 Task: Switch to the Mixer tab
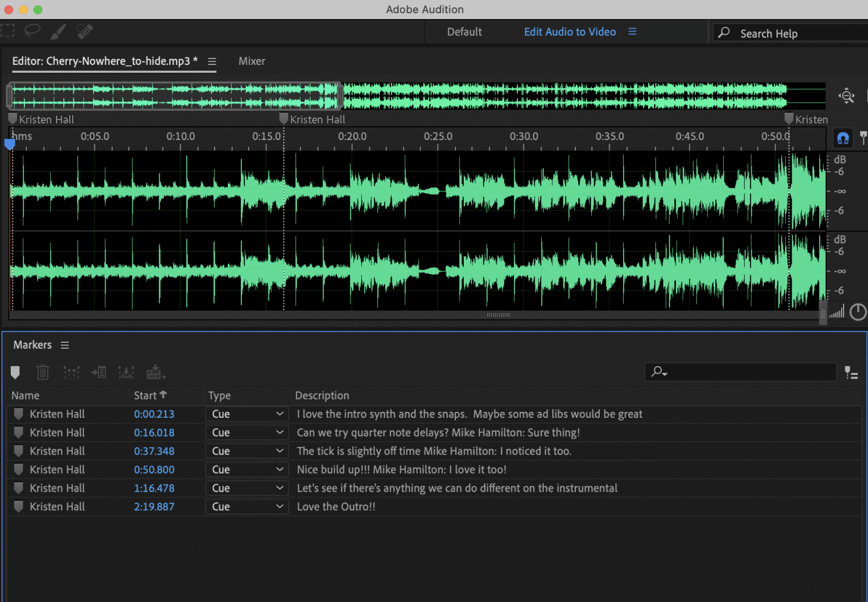pos(252,61)
